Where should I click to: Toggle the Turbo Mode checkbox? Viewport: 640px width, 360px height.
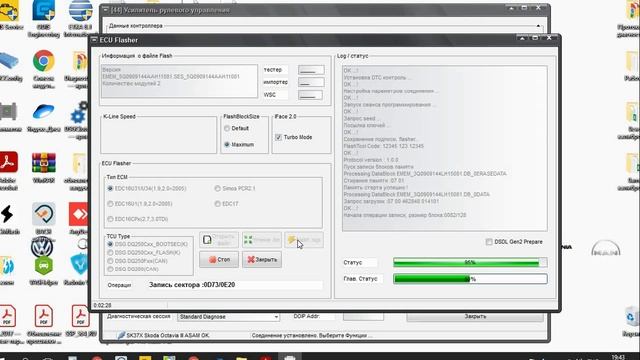tap(278, 137)
